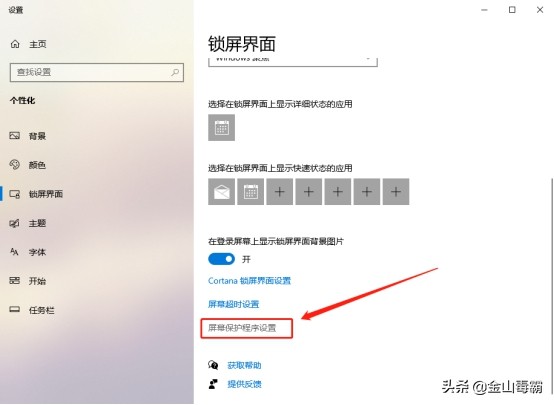Add app with last plus tile
554x405 pixels.
click(396, 192)
